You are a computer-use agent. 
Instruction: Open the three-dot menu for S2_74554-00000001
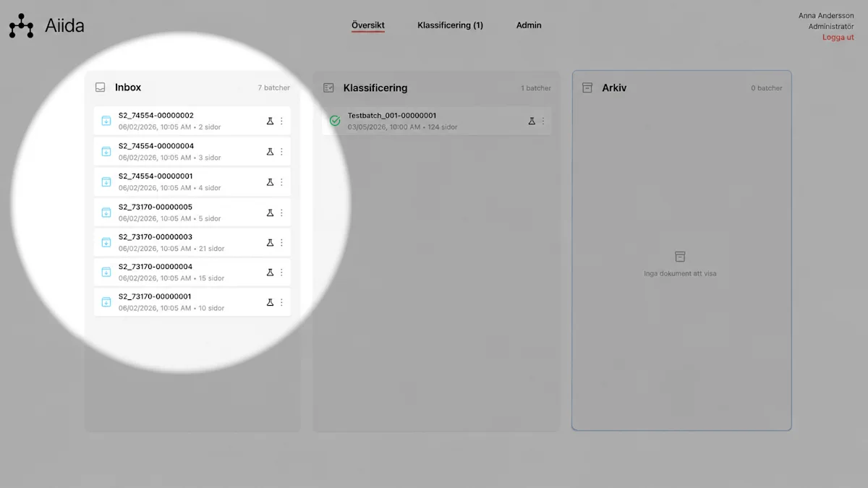click(281, 182)
